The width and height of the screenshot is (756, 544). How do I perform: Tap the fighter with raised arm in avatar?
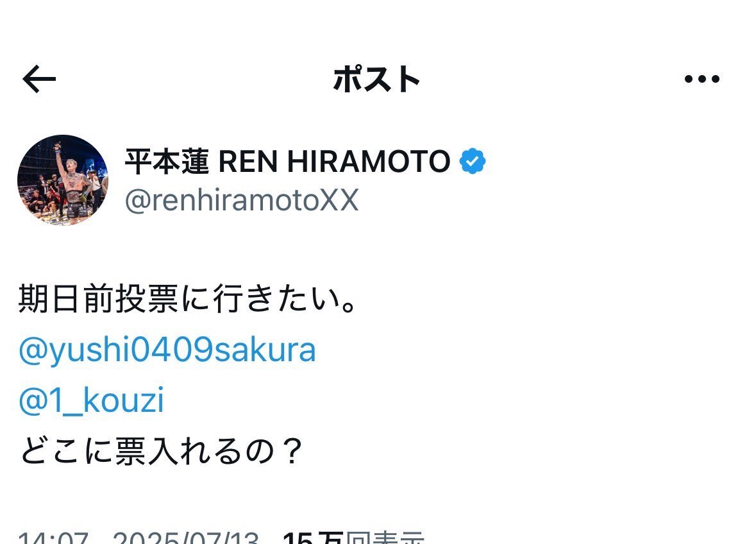(x=72, y=183)
